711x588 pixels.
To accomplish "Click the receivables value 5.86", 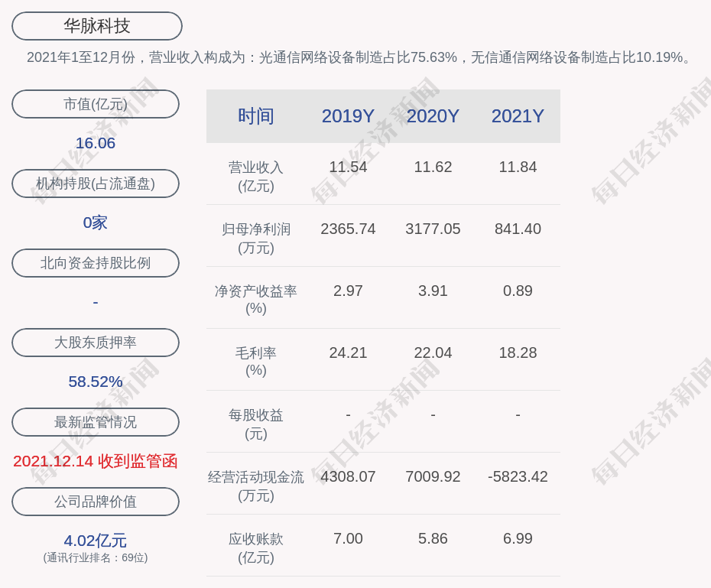I will coord(433,538).
